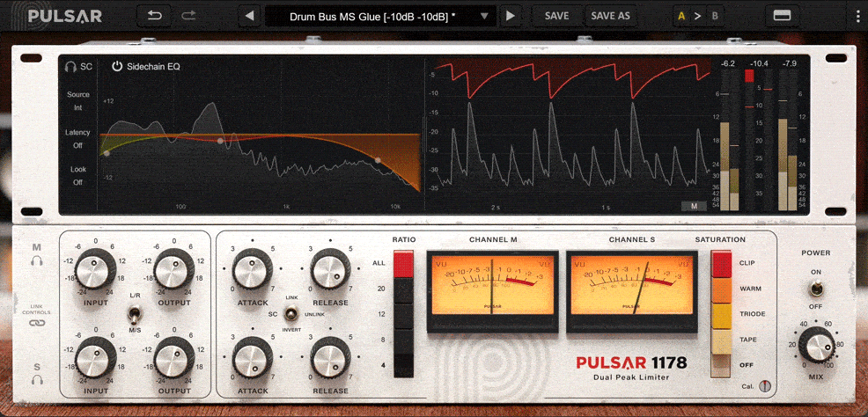Select ratio 4 button
Screen dimensions: 868x417
pyautogui.click(x=403, y=366)
